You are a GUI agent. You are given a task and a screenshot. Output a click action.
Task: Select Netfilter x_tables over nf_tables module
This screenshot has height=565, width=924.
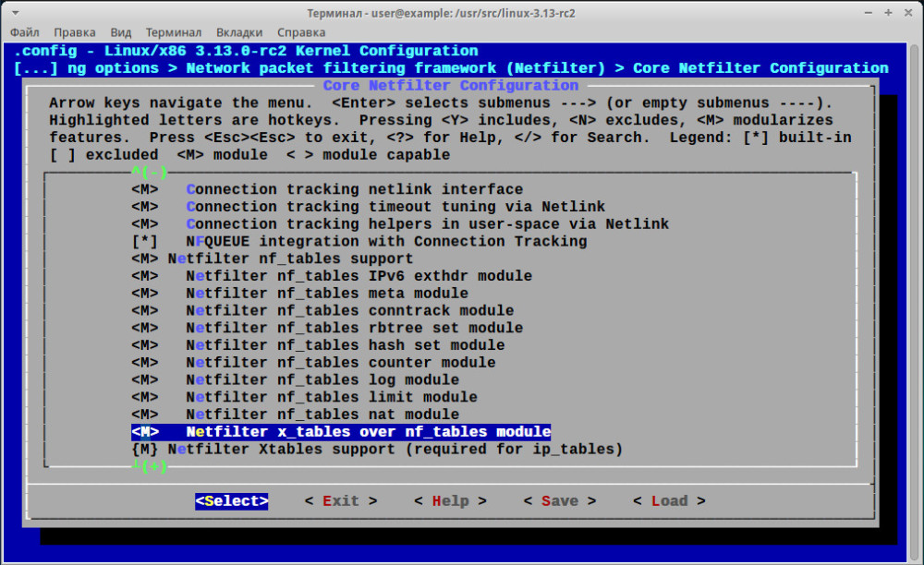click(x=368, y=432)
